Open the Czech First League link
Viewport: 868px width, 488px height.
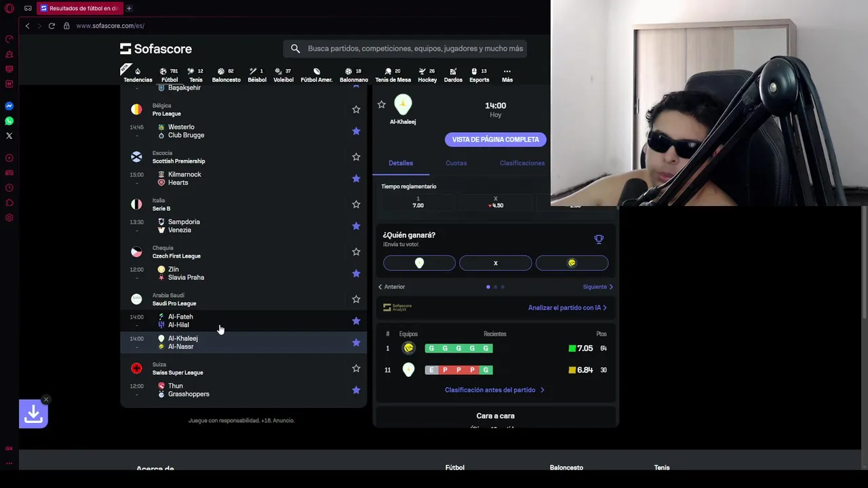pyautogui.click(x=176, y=256)
